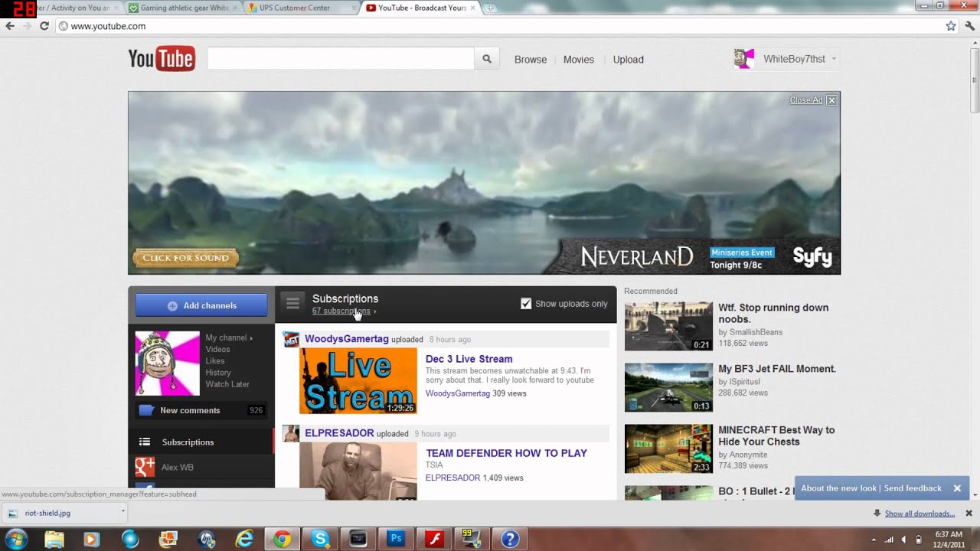Click the Google Chrome taskbar icon
Screen dimensions: 980x551
282,539
